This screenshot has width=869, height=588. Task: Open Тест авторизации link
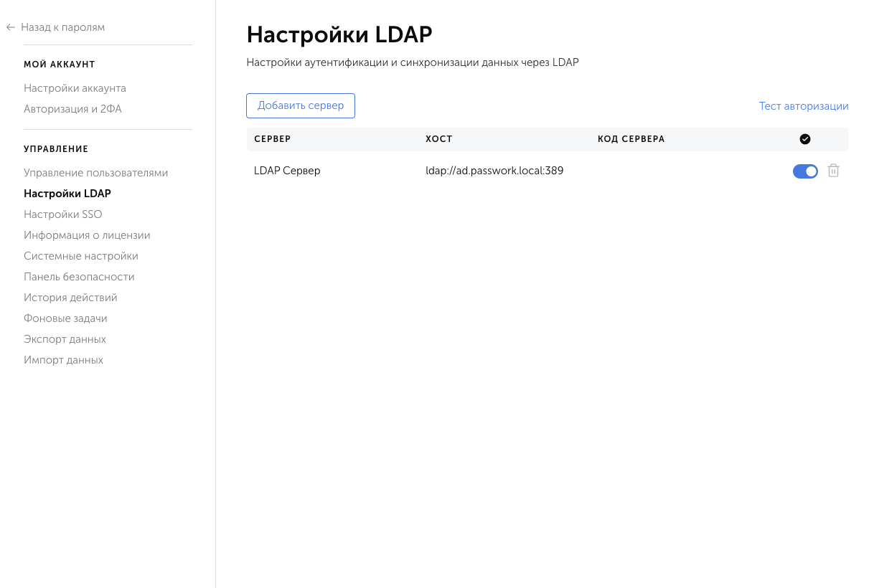(x=803, y=105)
